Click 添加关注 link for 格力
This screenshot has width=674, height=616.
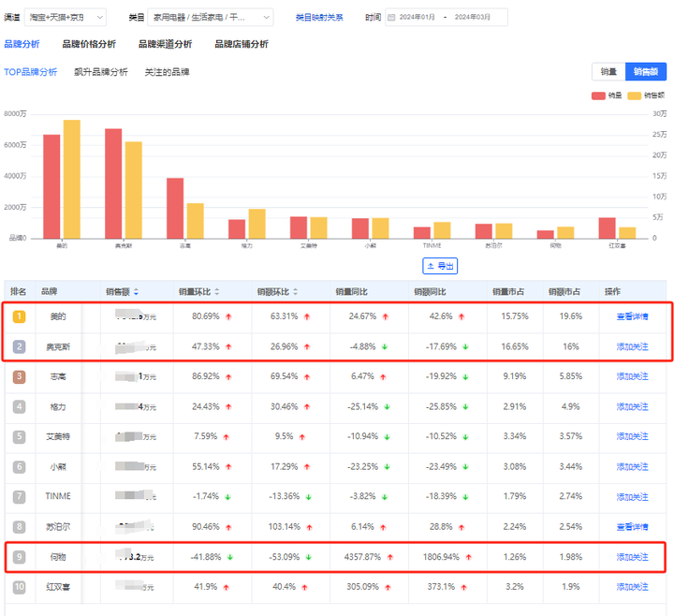click(632, 406)
